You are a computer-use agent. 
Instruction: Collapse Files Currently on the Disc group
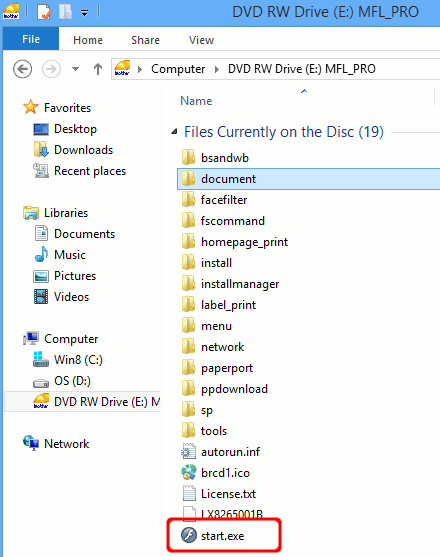tap(174, 132)
